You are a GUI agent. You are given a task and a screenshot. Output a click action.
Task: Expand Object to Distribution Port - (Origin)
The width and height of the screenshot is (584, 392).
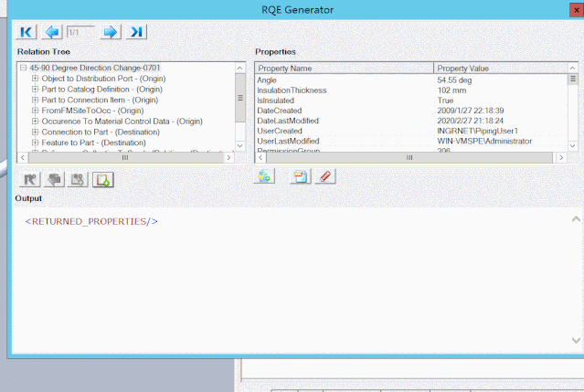35,79
